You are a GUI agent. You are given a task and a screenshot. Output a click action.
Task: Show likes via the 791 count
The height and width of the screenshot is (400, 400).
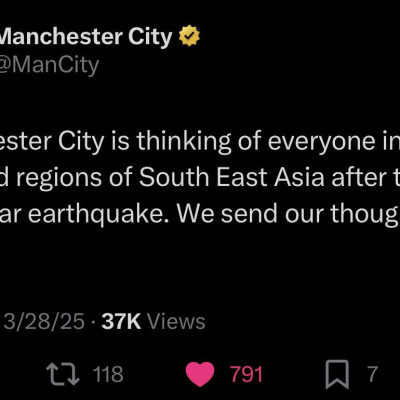click(247, 374)
